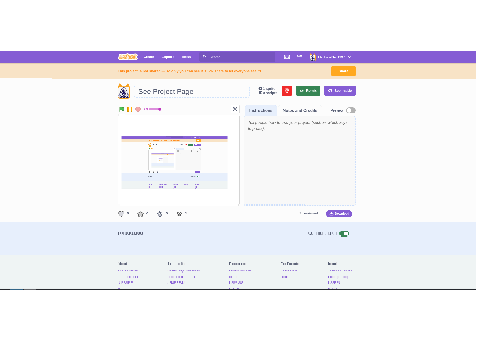The image size is (480, 360).
Task: Toggle the switch next to the tabs
Action: pos(351,110)
